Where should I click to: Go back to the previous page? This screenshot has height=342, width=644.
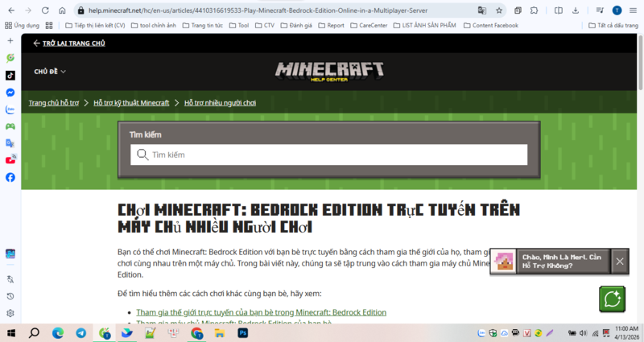(x=11, y=10)
